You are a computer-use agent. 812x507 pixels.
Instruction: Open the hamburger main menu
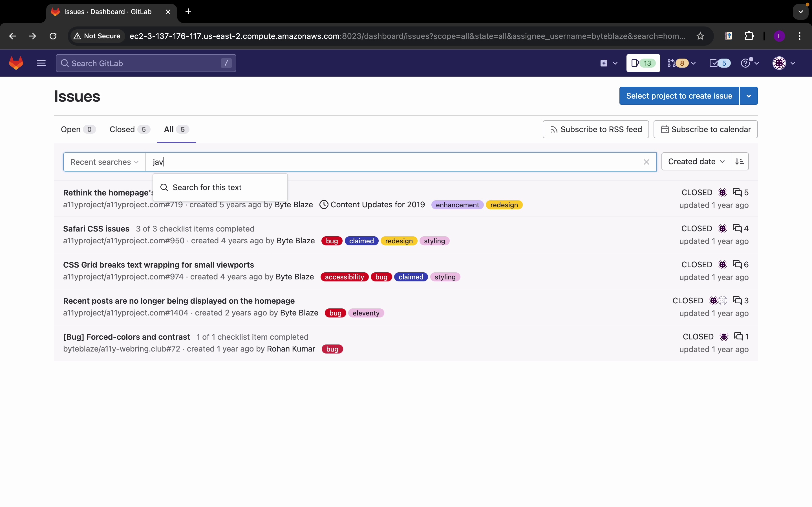point(41,63)
